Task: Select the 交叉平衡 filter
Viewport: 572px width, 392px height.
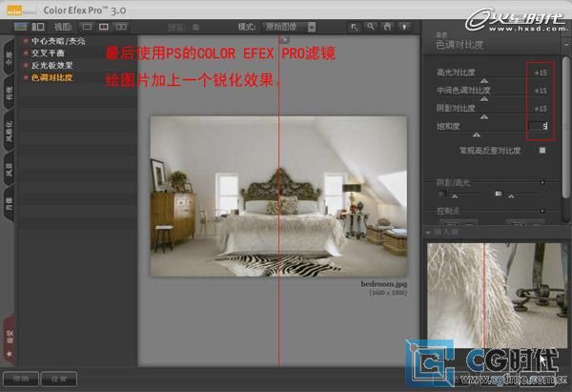Action: pyautogui.click(x=48, y=53)
